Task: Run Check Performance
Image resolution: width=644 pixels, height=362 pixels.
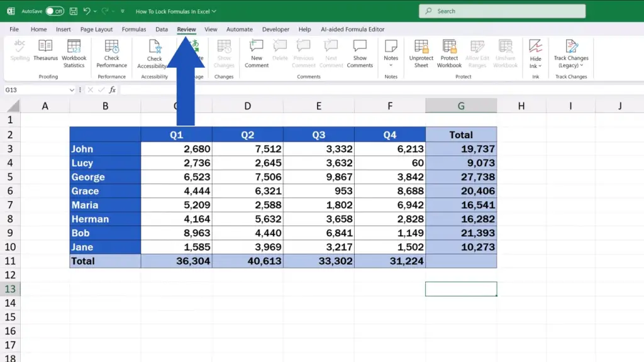Action: click(x=111, y=52)
